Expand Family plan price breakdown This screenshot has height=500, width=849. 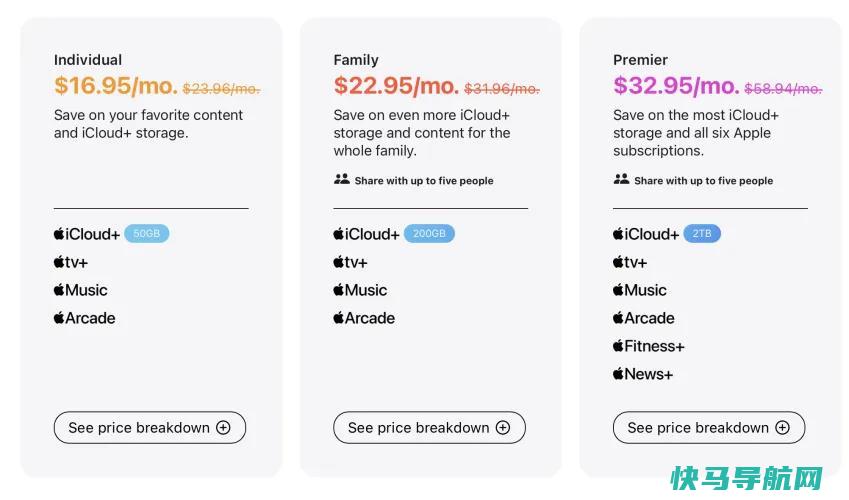pos(429,427)
